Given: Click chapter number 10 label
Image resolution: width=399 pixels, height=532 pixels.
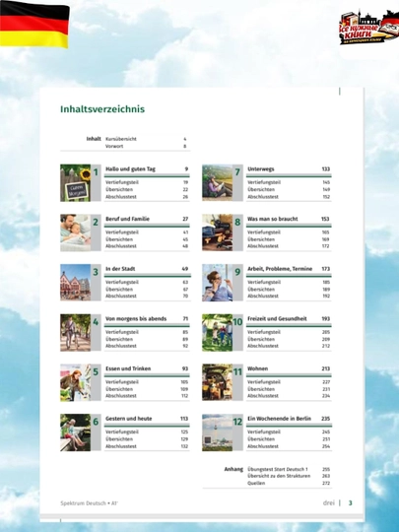Looking at the screenshot, I should tap(237, 322).
